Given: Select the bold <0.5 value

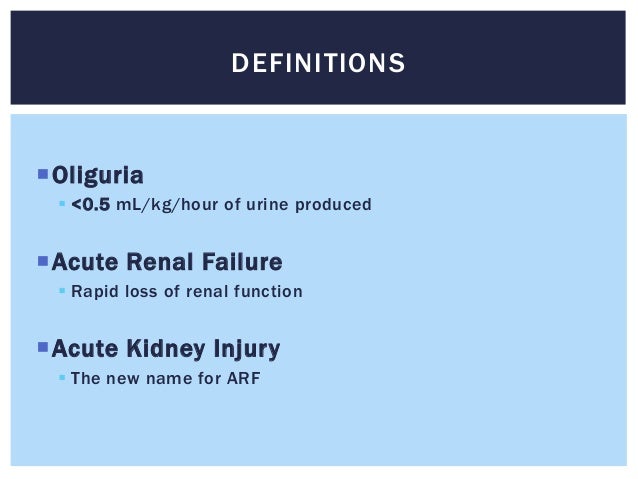Looking at the screenshot, I should pyautogui.click(x=90, y=204).
